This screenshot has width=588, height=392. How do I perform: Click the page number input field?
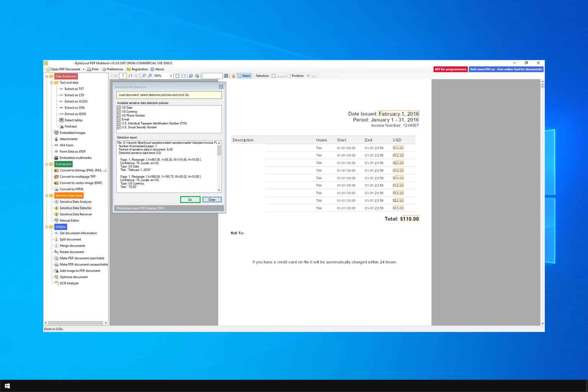pos(123,76)
